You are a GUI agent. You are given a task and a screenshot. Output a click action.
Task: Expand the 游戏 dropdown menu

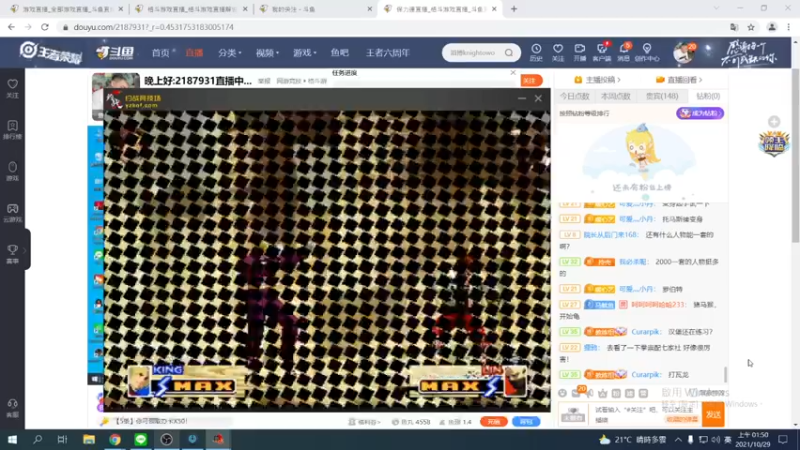coord(304,53)
